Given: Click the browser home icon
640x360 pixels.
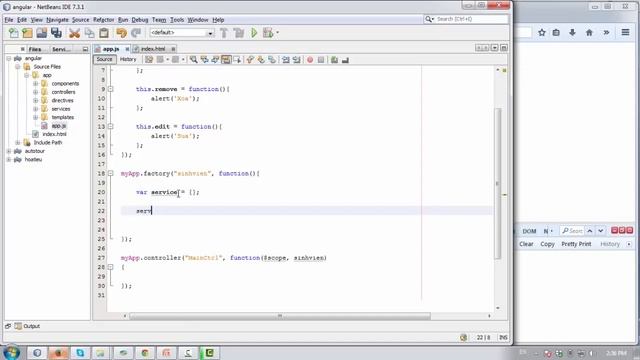Looking at the screenshot, I should pos(589,33).
